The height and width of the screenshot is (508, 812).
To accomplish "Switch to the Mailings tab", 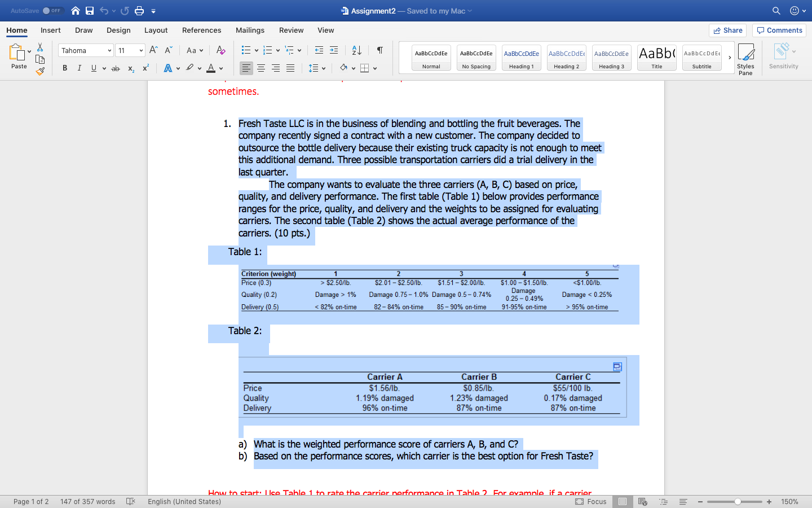I will pos(250,30).
